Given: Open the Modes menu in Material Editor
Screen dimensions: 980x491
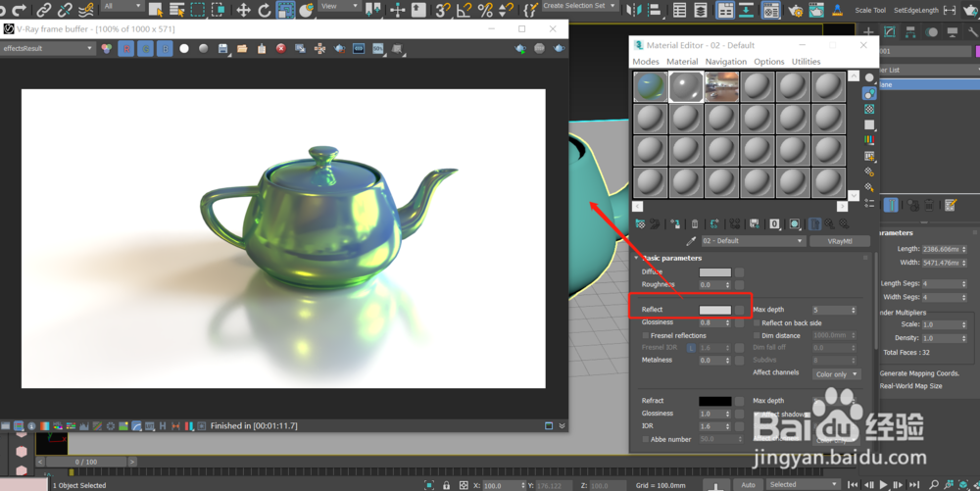Looking at the screenshot, I should (x=646, y=62).
